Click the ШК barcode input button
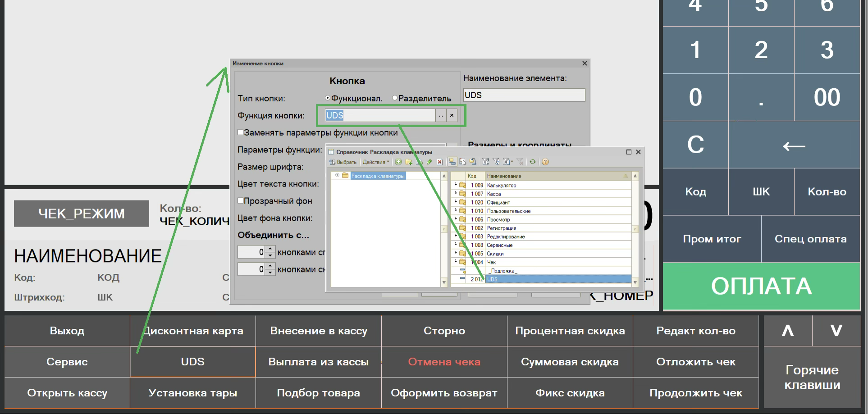This screenshot has height=414, width=868. tap(761, 191)
